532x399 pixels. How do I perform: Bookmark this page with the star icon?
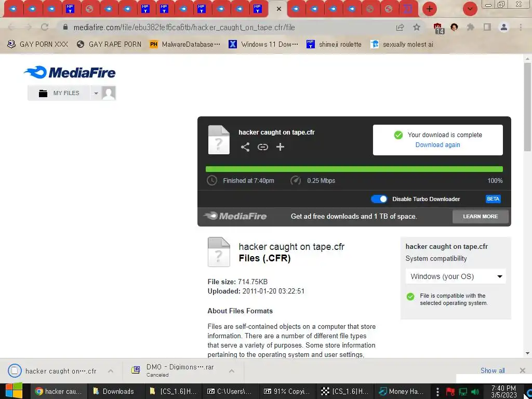417,27
